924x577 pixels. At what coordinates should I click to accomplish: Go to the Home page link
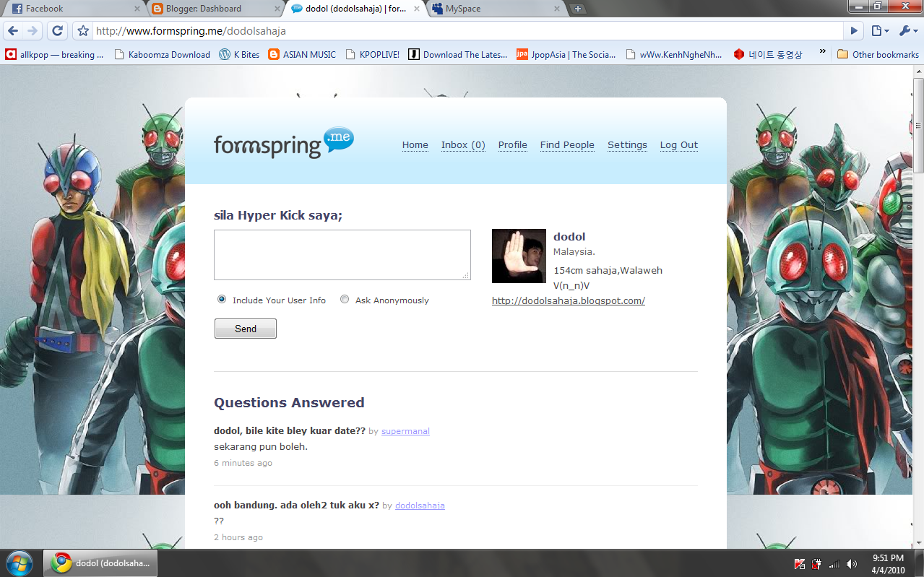(415, 144)
